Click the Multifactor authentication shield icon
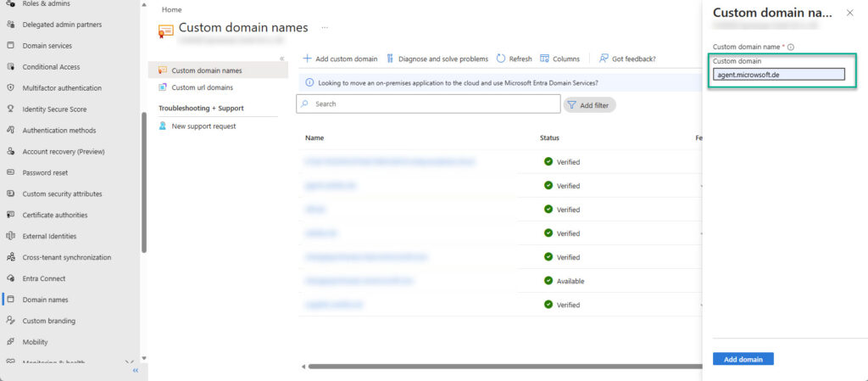The width and height of the screenshot is (868, 381). [10, 88]
